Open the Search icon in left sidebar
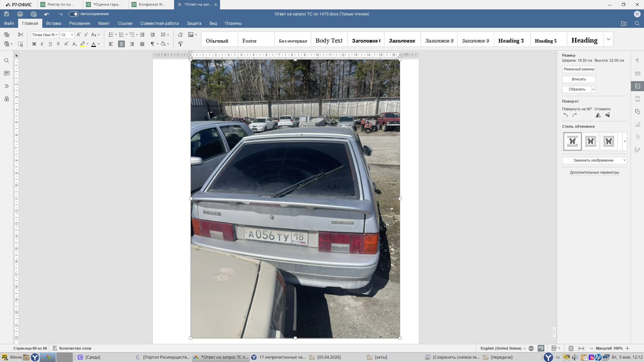Viewport: 644px width, 362px height. click(6, 61)
